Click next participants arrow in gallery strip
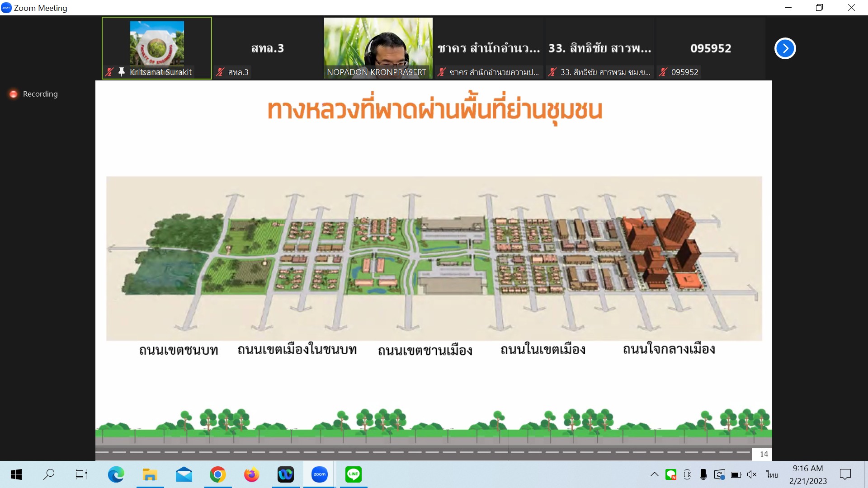This screenshot has width=868, height=488. pos(785,48)
